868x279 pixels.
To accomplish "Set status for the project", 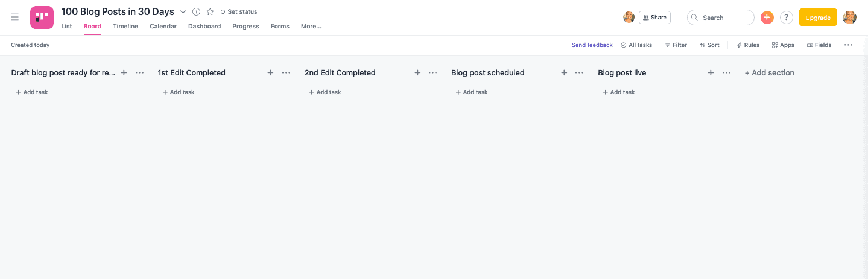I will (x=239, y=12).
